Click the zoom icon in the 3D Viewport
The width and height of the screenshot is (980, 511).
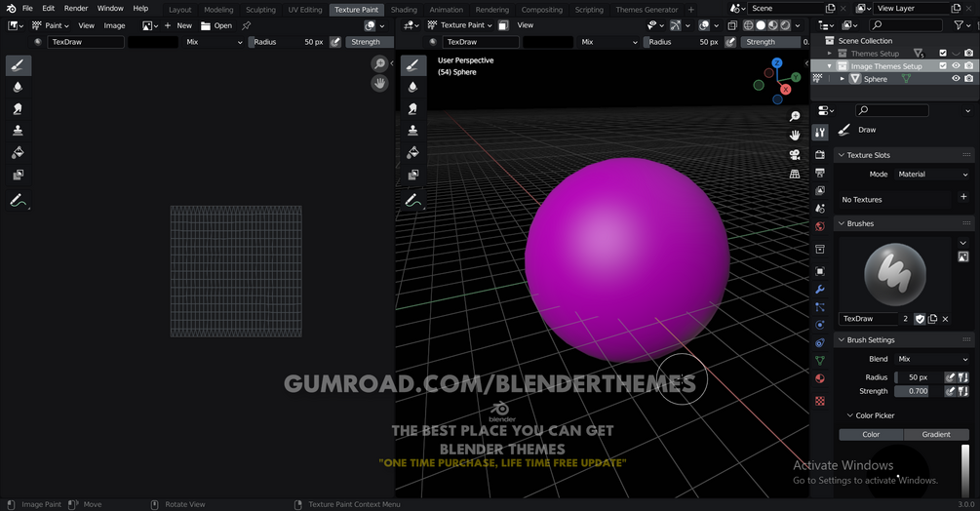click(x=795, y=116)
